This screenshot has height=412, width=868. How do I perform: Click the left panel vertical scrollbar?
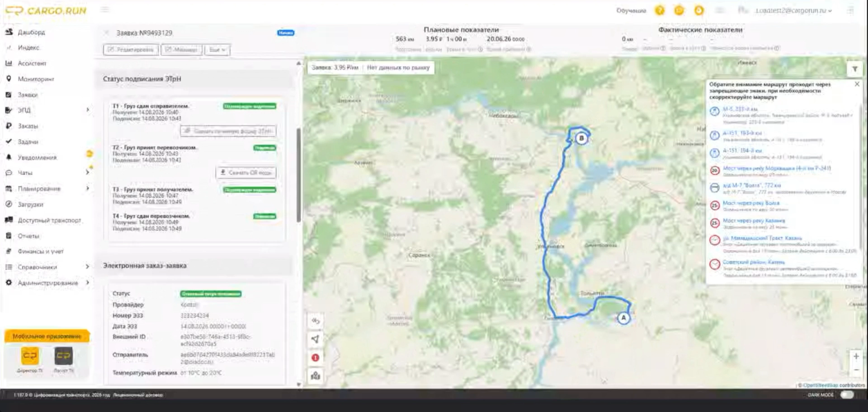(x=298, y=175)
